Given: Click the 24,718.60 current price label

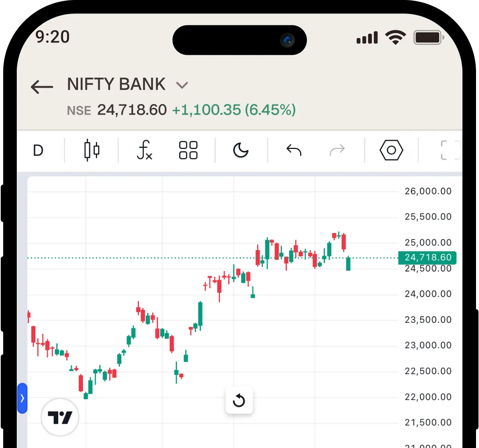Looking at the screenshot, I should pos(428,258).
